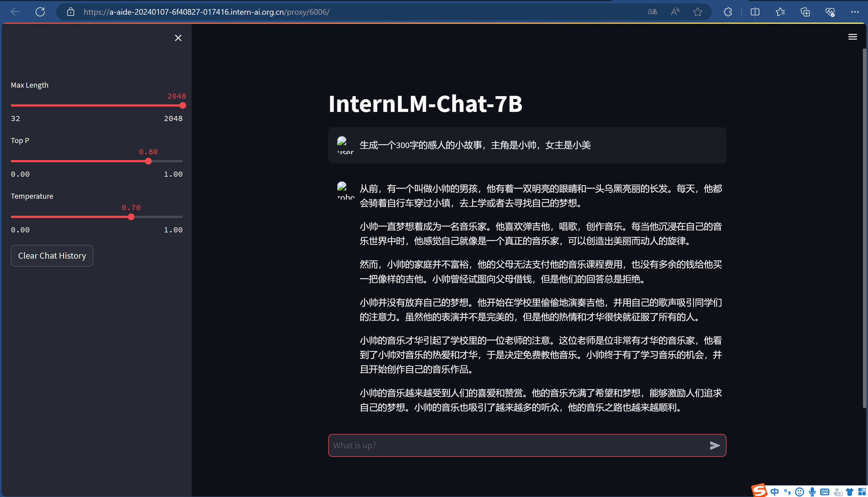Viewport: 868px width, 497px height.
Task: Click the page vertical scrollbar
Action: [864, 229]
